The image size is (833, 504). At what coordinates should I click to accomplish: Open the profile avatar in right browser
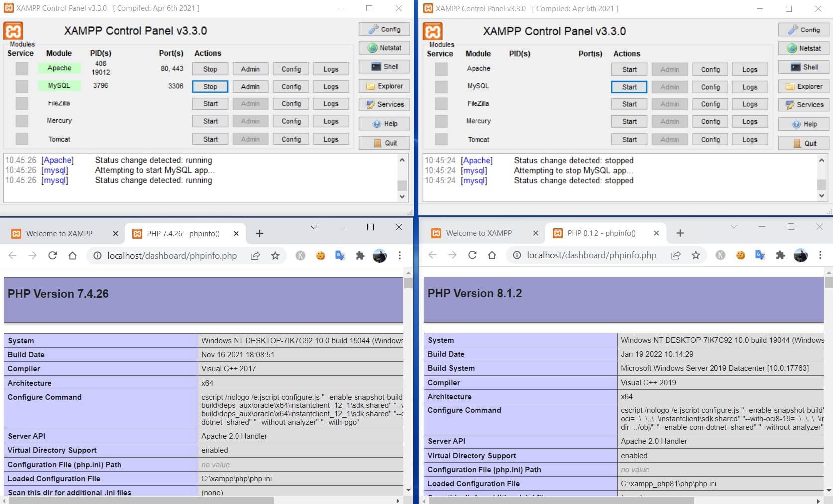800,255
